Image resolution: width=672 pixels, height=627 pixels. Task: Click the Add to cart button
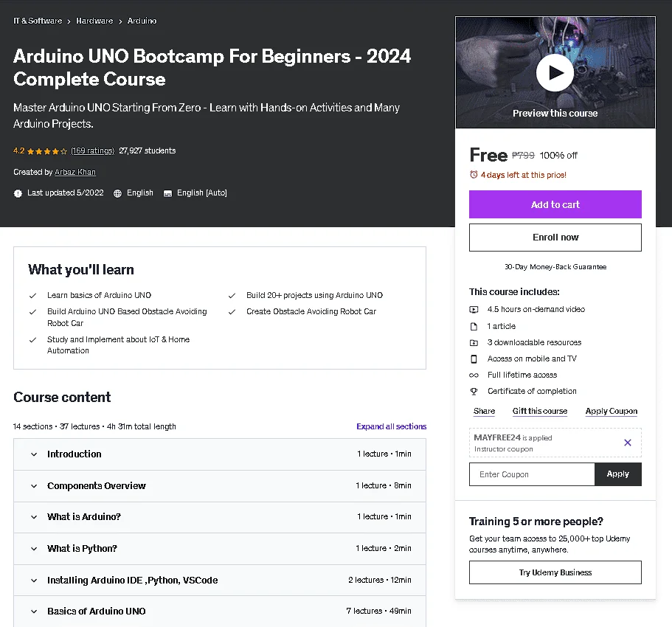555,204
